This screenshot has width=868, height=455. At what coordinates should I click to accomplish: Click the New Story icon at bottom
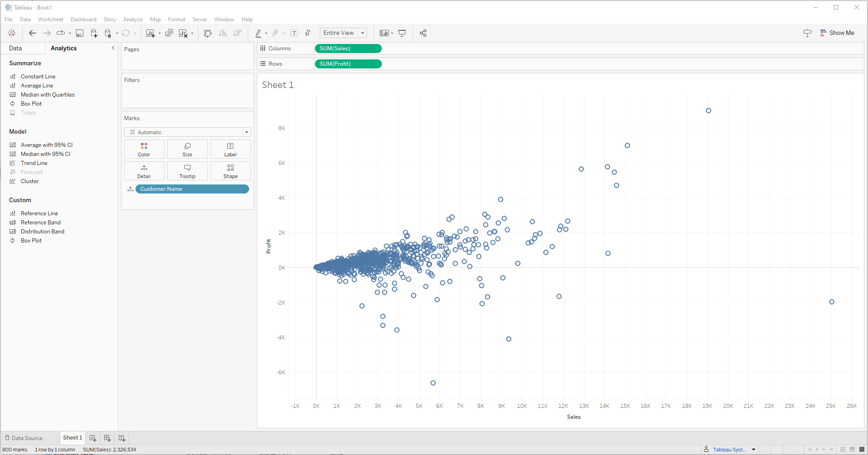[122, 438]
